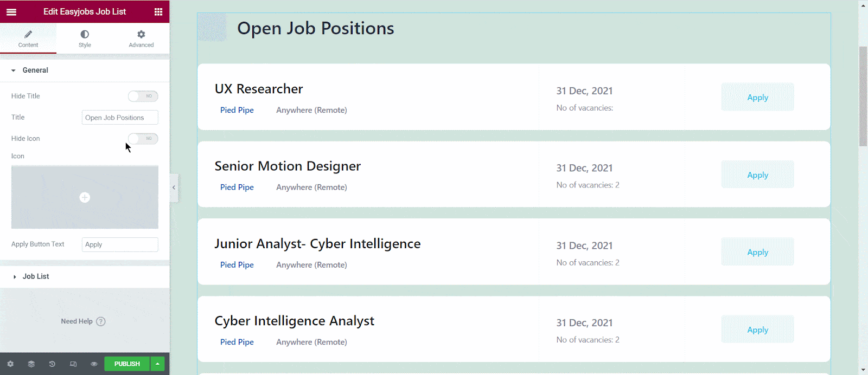Open the Navigator panel icon

pyautogui.click(x=31, y=364)
